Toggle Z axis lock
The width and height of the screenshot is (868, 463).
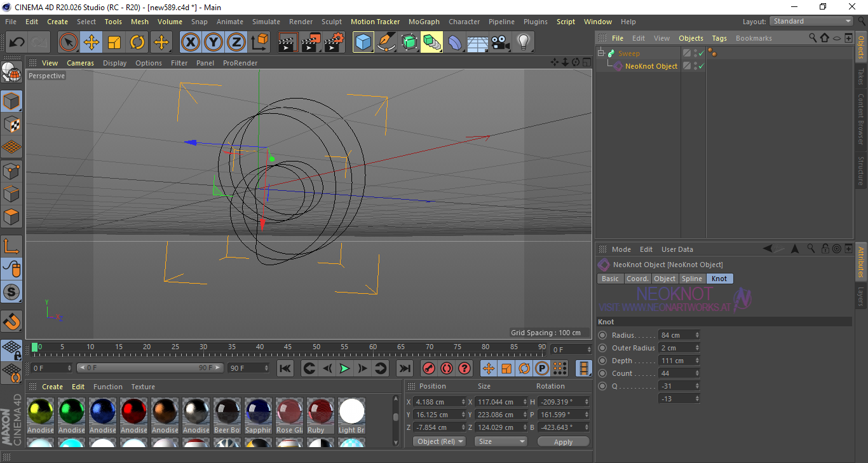[236, 43]
